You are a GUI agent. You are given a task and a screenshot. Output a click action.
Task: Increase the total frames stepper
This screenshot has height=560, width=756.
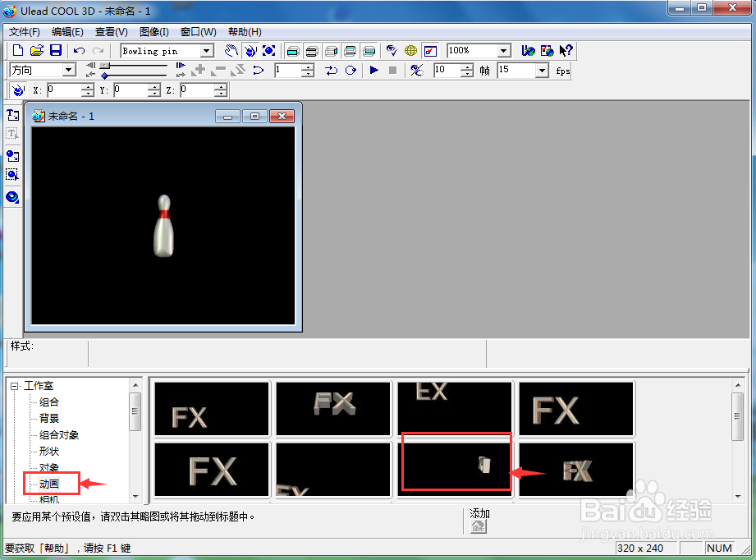[466, 67]
